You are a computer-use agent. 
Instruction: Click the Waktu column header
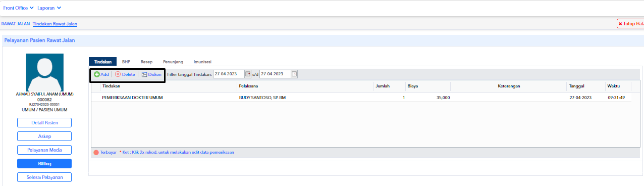(618, 86)
